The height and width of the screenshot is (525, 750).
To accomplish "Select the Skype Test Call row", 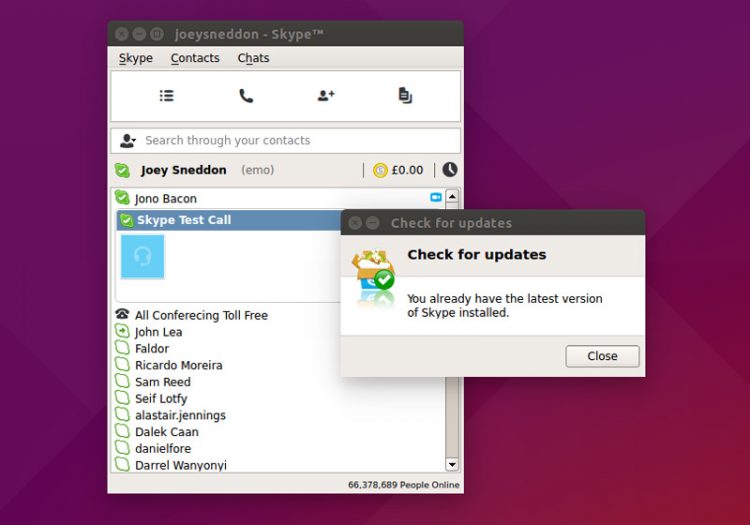I will click(229, 220).
